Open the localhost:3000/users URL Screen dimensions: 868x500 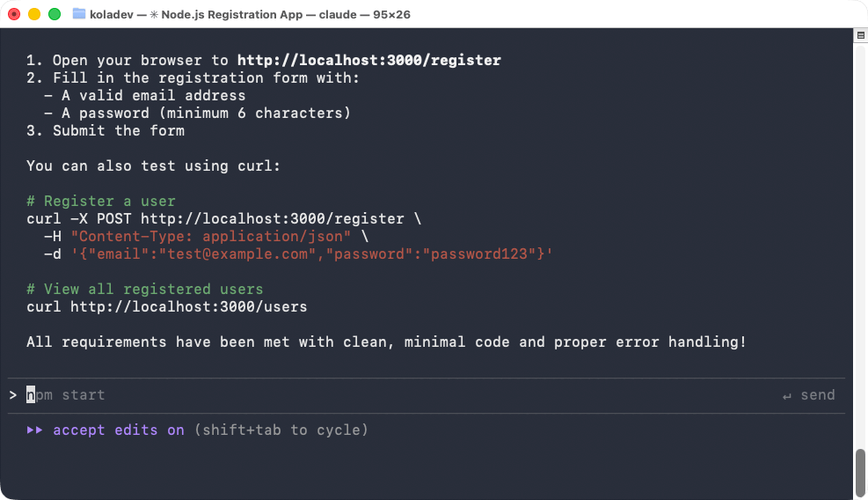[188, 307]
